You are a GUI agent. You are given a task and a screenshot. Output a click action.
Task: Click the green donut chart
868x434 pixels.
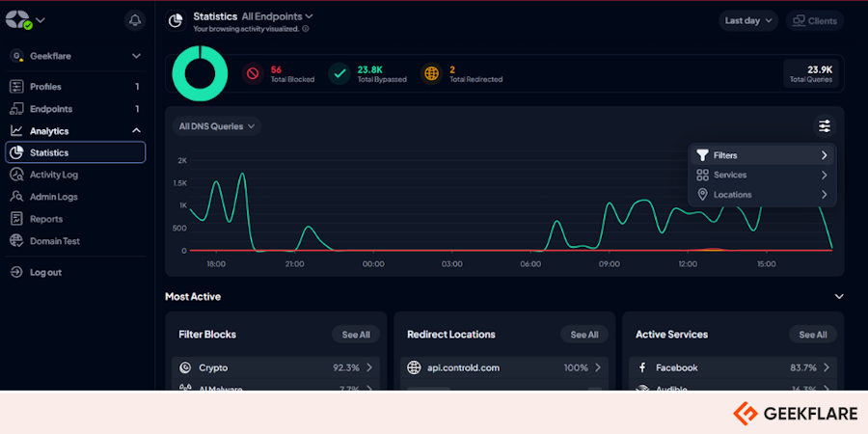click(x=200, y=73)
